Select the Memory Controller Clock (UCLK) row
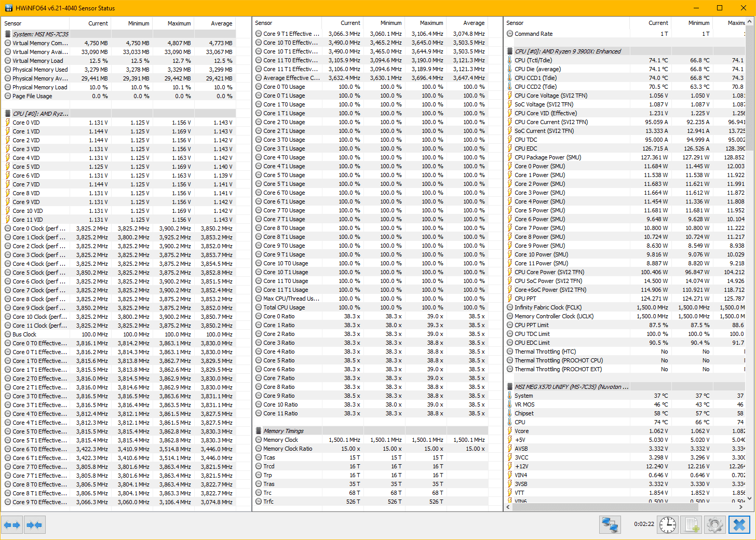 (625, 316)
